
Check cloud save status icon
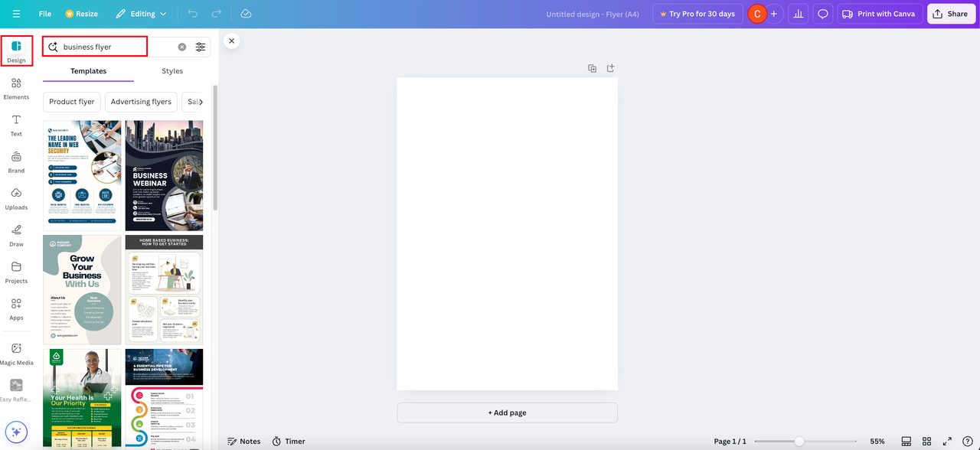(x=246, y=14)
